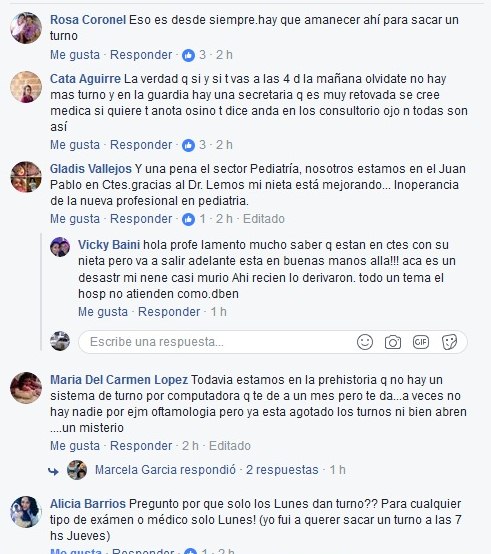Open the sticker picker icon

pyautogui.click(x=449, y=342)
